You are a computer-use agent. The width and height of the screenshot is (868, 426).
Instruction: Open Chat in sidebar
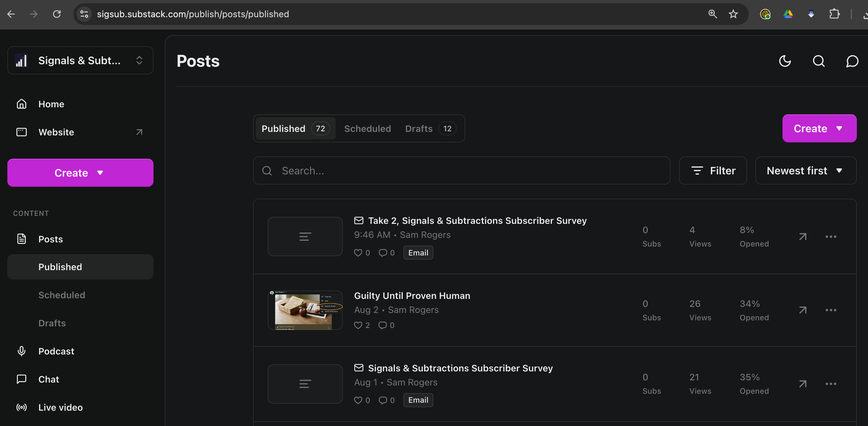pos(80,379)
